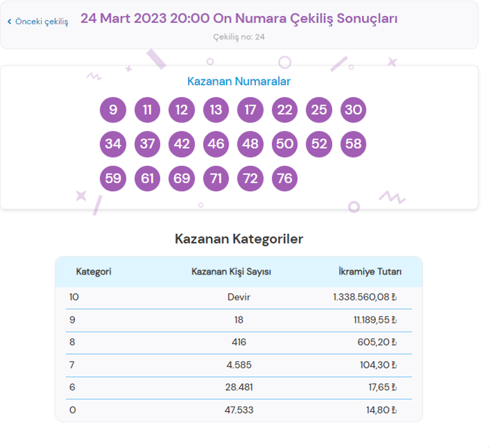The height and width of the screenshot is (448, 489).
Task: Click category 8 row label
Action: click(72, 343)
